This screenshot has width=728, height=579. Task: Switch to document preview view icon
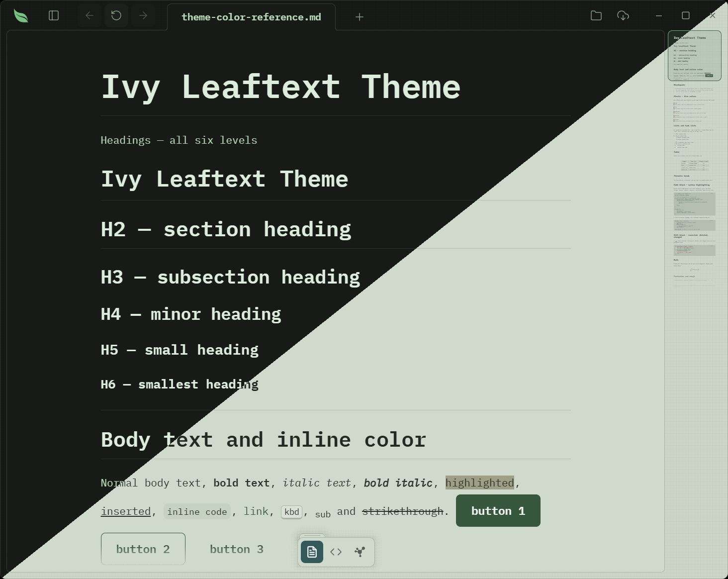[x=312, y=552]
